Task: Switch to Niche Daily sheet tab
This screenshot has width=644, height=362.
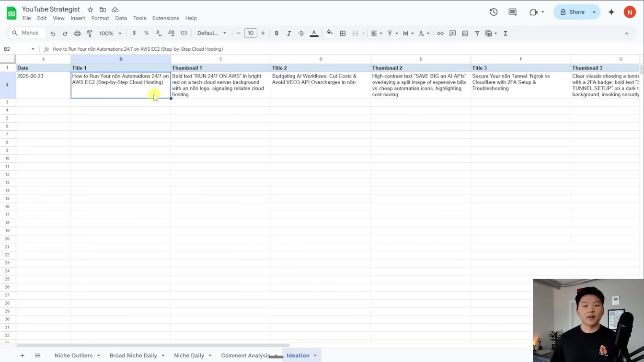Action: pyautogui.click(x=189, y=355)
